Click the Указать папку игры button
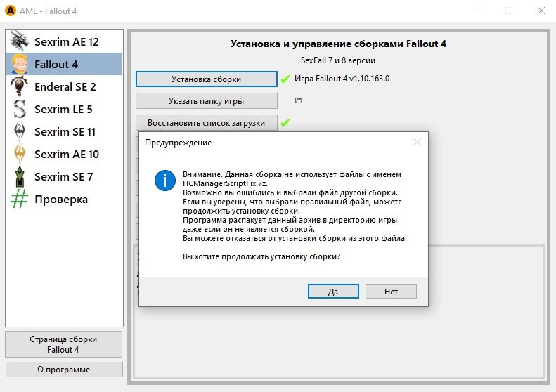 (x=207, y=101)
